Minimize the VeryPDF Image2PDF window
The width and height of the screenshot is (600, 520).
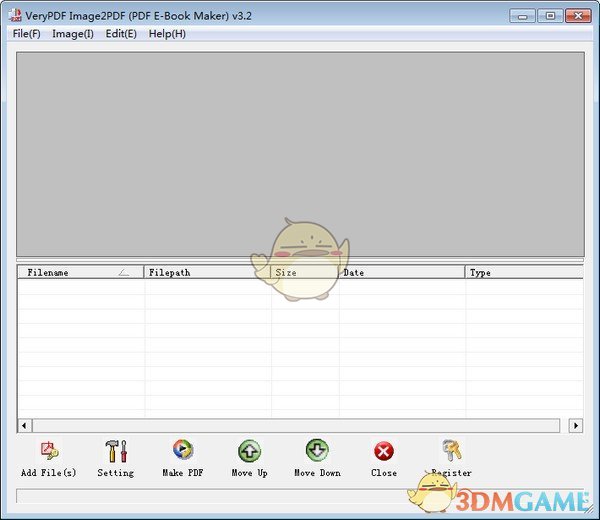522,16
